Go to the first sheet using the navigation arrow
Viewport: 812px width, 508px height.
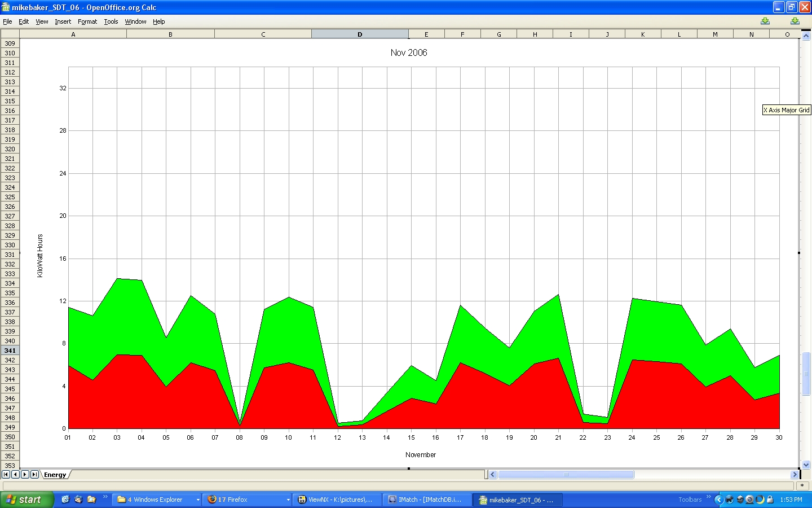coord(6,475)
